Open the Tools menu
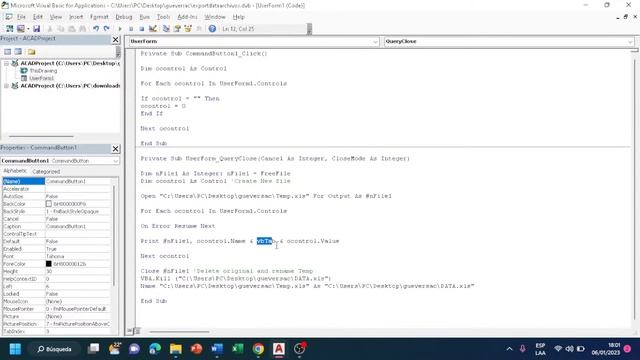The height and width of the screenshot is (360, 640). (163, 17)
